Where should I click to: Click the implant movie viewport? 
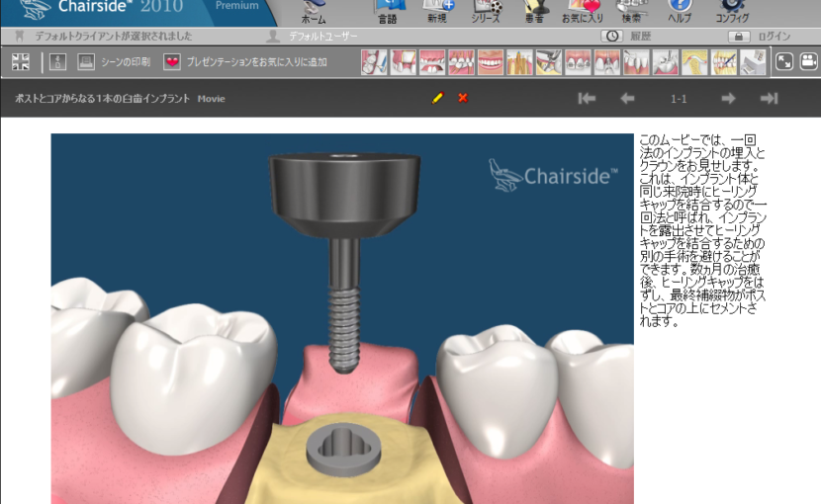(x=342, y=319)
